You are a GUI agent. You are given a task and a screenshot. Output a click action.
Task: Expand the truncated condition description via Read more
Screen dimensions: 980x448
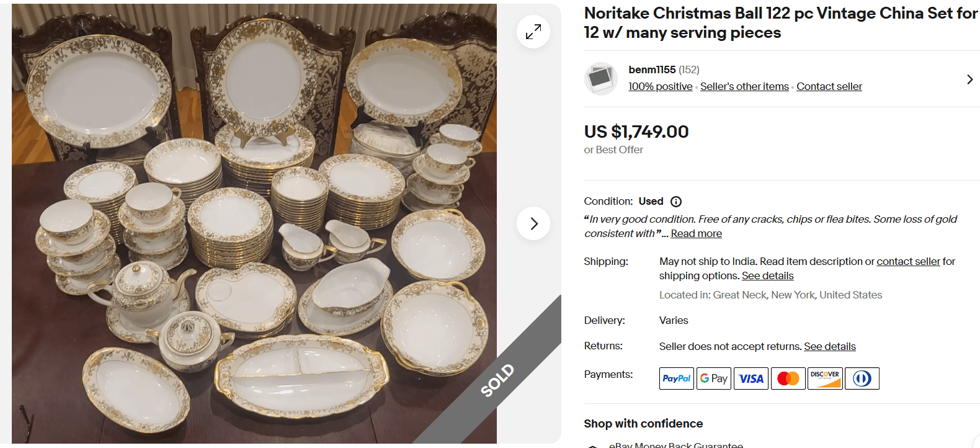(696, 233)
